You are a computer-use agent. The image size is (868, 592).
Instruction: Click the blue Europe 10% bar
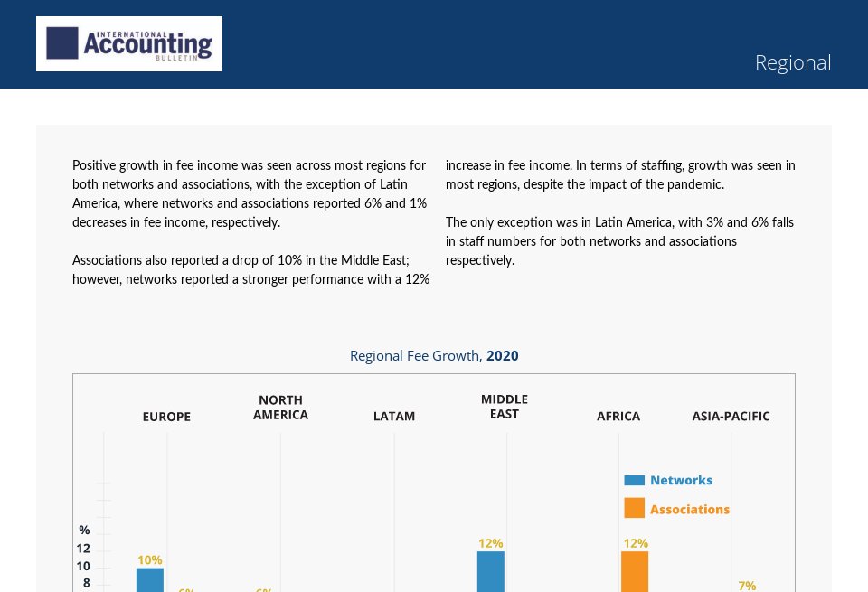coord(150,578)
